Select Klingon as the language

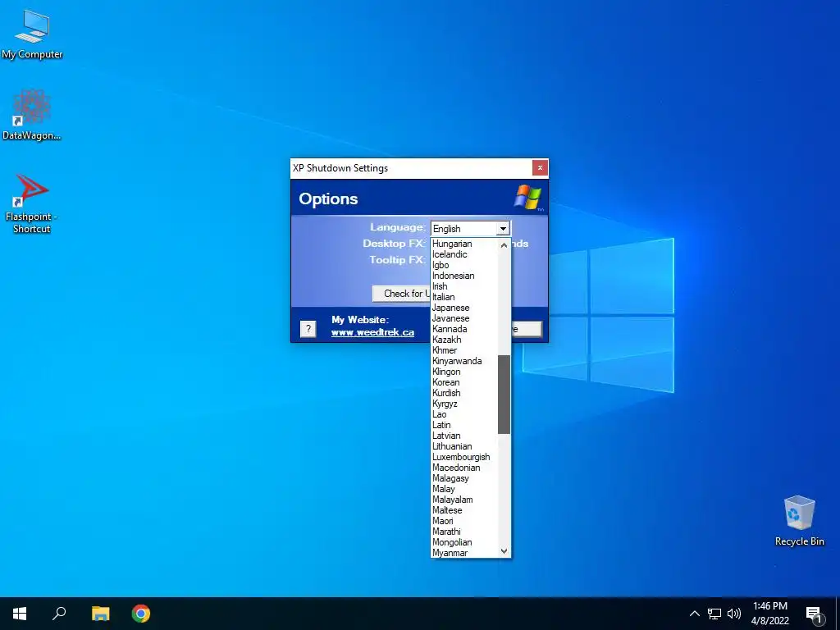(x=465, y=372)
